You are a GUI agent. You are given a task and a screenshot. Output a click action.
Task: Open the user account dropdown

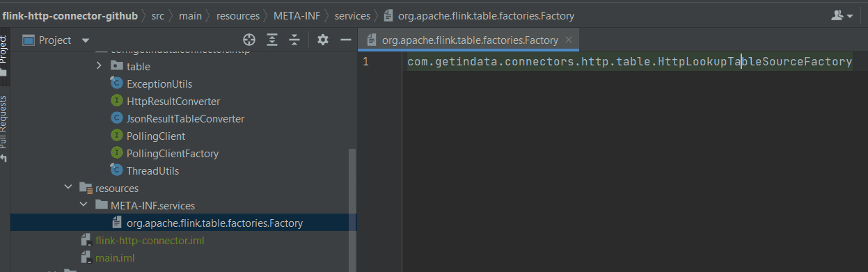pyautogui.click(x=842, y=15)
